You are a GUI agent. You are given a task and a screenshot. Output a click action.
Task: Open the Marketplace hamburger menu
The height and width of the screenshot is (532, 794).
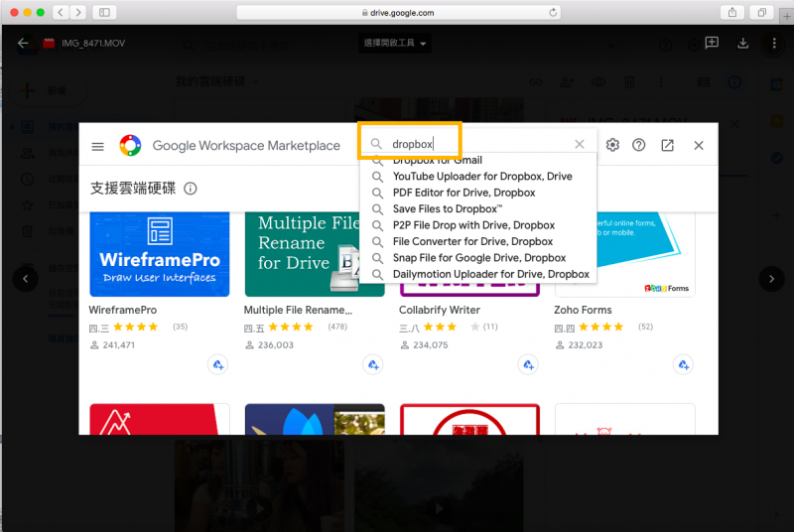pyautogui.click(x=97, y=146)
